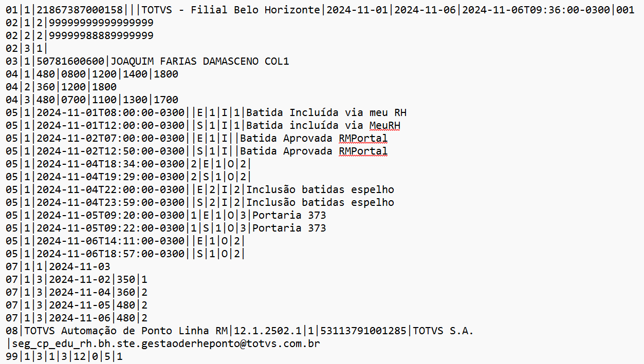Click the text Batida Incluída via meu RH
Screen dimensions: 644x364
pyautogui.click(x=326, y=113)
